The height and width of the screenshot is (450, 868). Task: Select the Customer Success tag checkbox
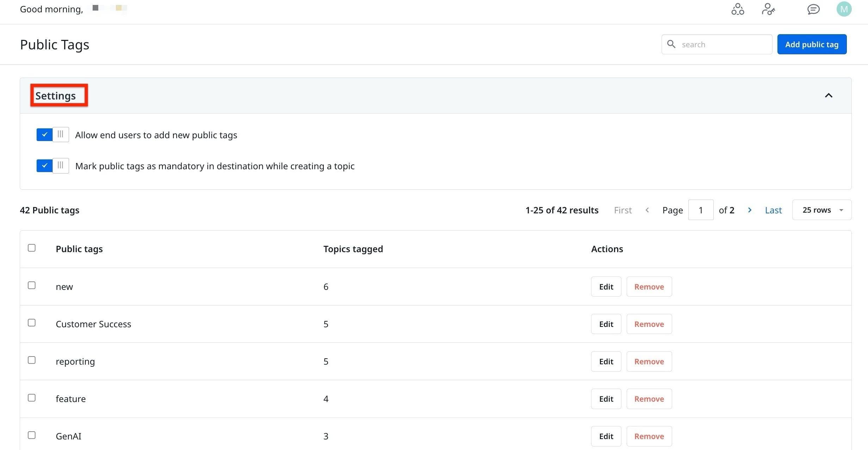point(32,323)
